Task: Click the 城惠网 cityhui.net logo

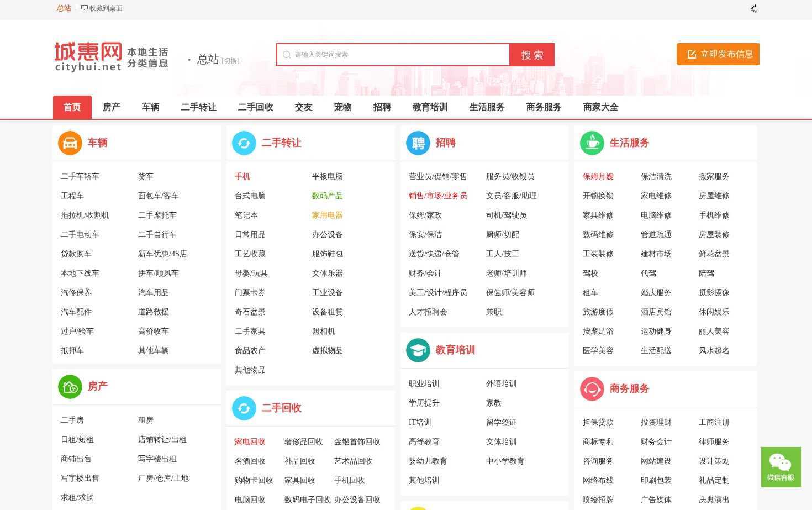Action: (111, 57)
